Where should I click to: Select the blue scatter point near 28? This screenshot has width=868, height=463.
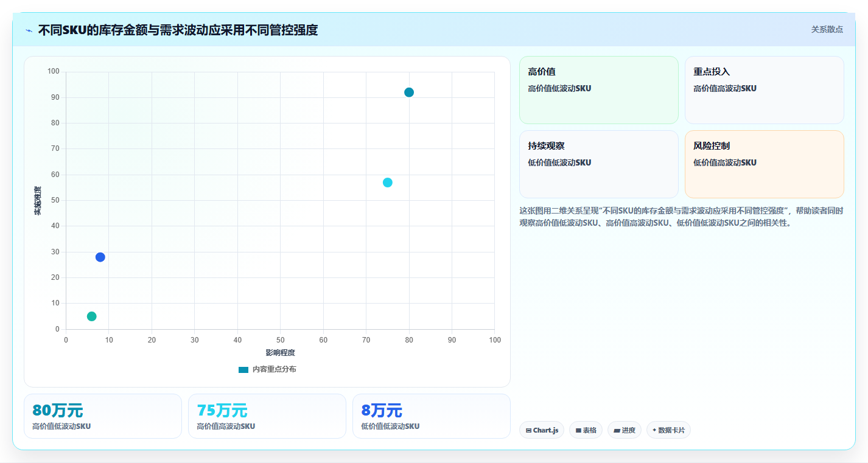[x=100, y=257]
